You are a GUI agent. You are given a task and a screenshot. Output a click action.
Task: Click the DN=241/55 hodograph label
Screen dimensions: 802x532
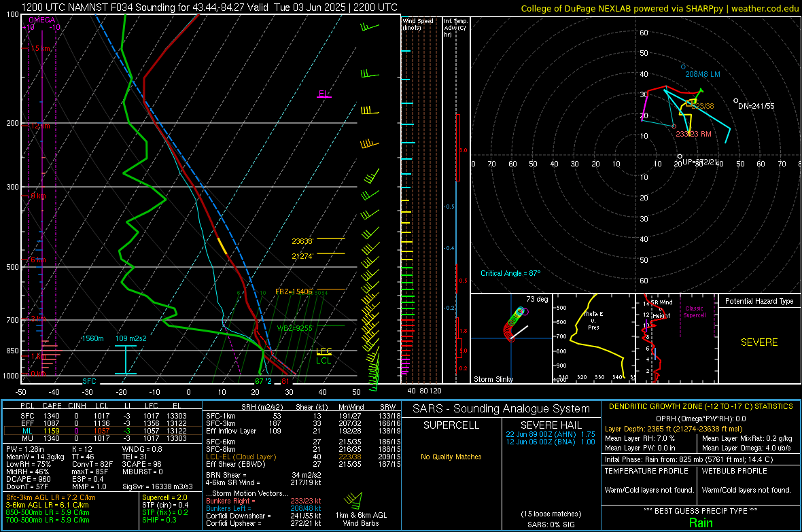[x=756, y=107]
